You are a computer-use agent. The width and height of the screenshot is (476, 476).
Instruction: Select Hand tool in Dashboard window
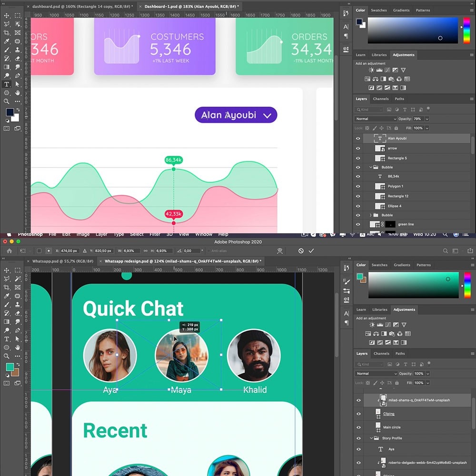coord(18,93)
